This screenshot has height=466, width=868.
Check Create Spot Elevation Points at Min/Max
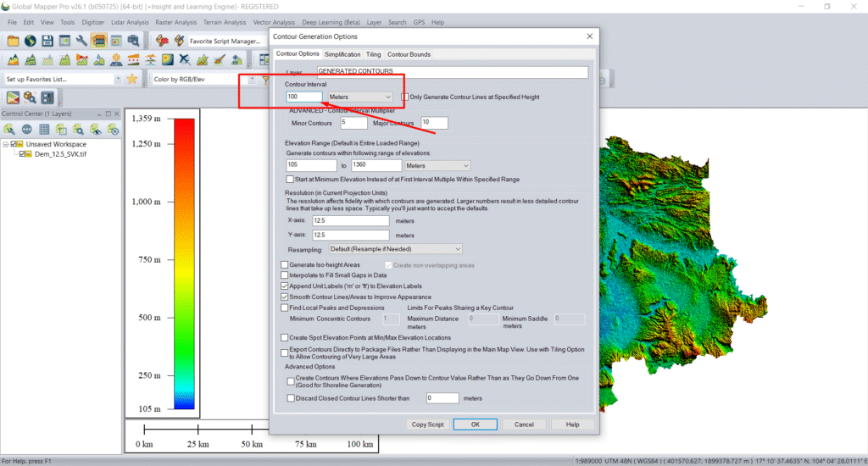coord(285,337)
